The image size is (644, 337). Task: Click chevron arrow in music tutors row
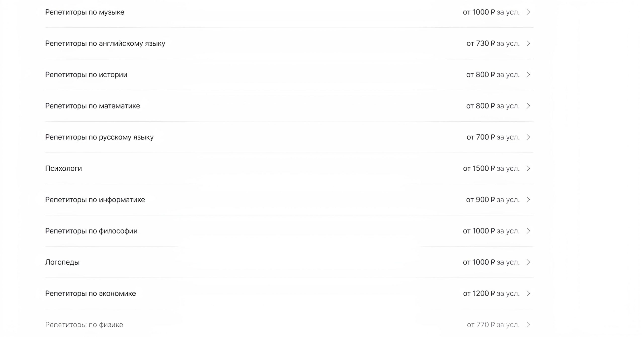point(528,12)
